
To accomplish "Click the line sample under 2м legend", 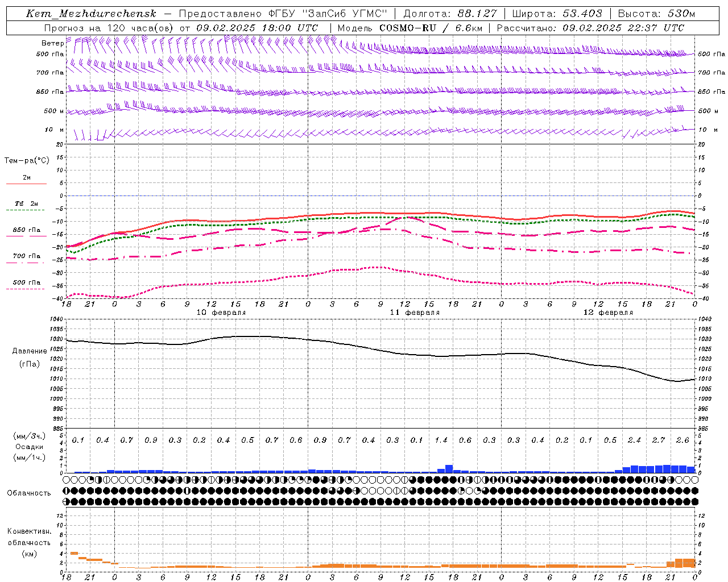I will (26, 184).
